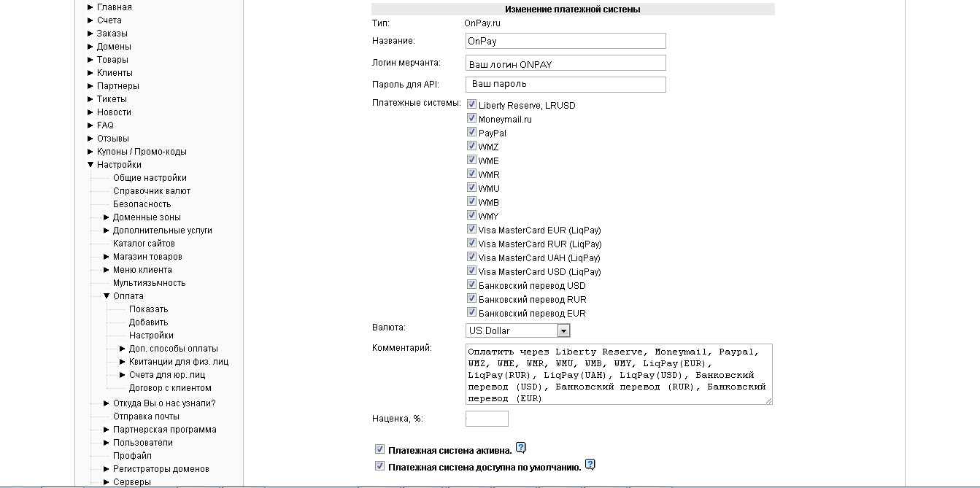980x488 pixels.
Task: Click the 'Наценка, %' input field
Action: point(487,419)
